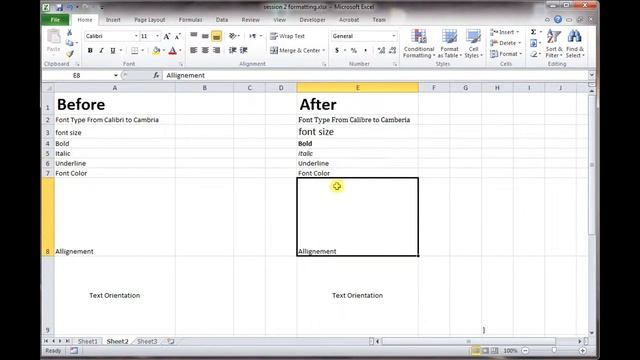Image resolution: width=640 pixels, height=360 pixels.
Task: Open Find & Select menu
Action: point(575,44)
